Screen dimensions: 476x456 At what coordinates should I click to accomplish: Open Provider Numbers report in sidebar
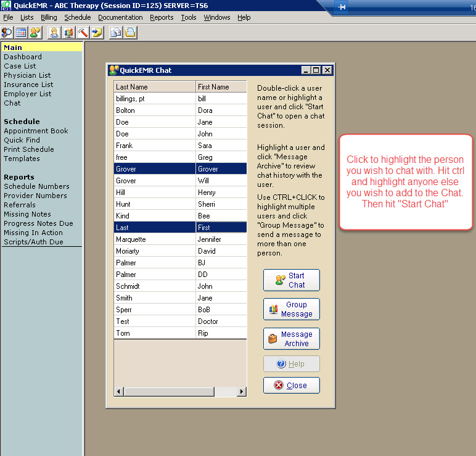coord(35,196)
